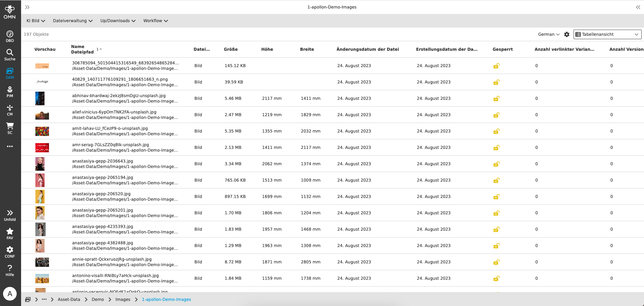Toggle lock for anastasiya-gepp-2036643 file
The width and height of the screenshot is (644, 306).
pyautogui.click(x=496, y=164)
